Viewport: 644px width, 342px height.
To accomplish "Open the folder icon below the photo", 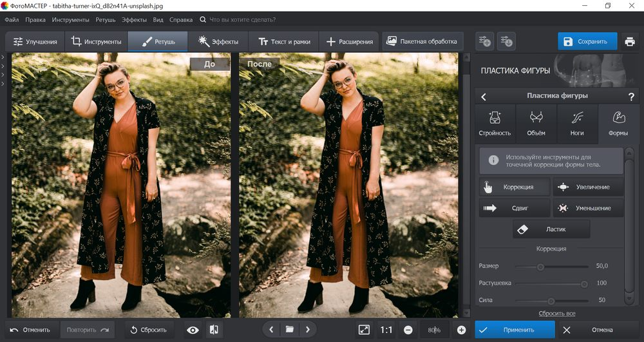I will coord(290,329).
